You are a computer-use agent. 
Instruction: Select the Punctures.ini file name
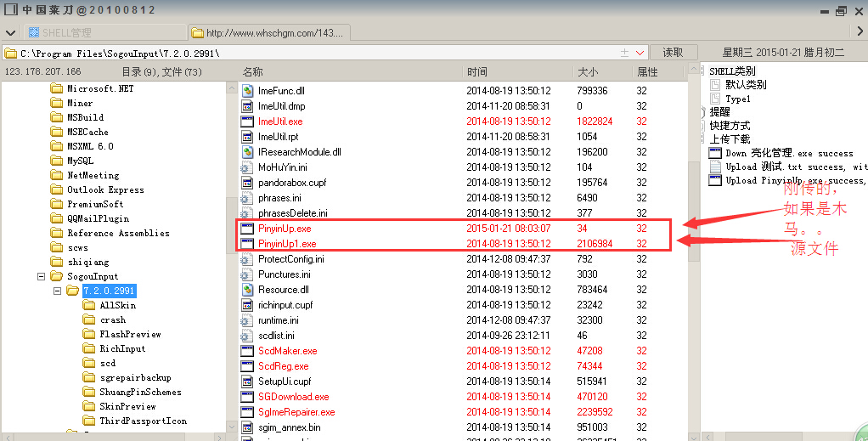284,274
